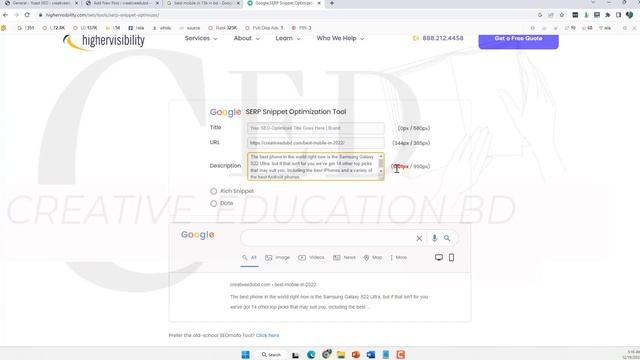This screenshot has width=640, height=360.
Task: Click the Description pixel counter
Action: pyautogui.click(x=410, y=167)
